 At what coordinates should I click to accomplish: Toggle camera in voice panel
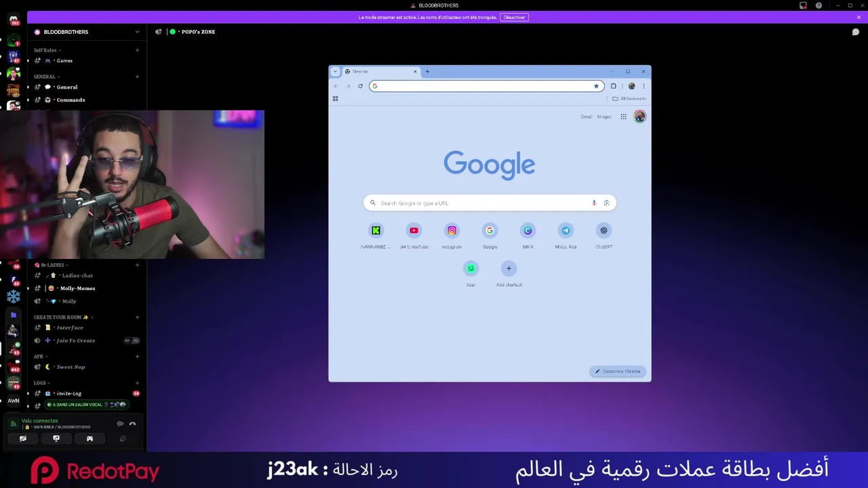[23, 439]
